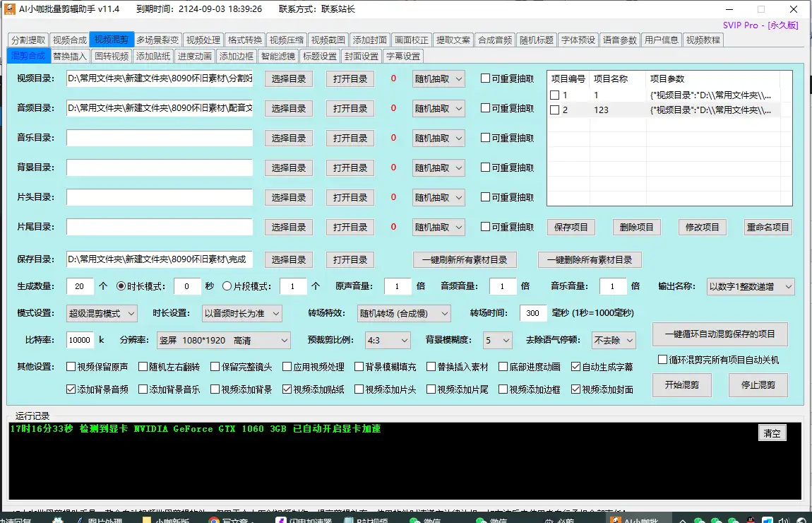Click the 生成数量 input field
812x523 pixels.
[x=80, y=286]
